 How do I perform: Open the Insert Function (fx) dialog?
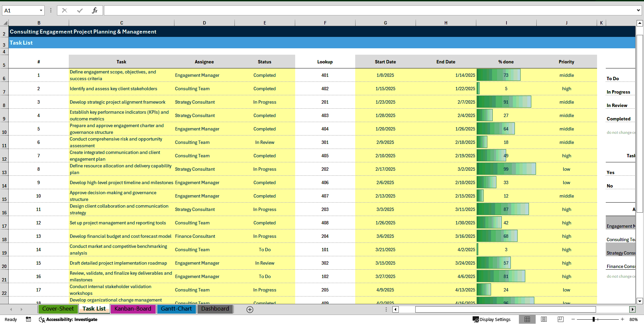[x=95, y=10]
